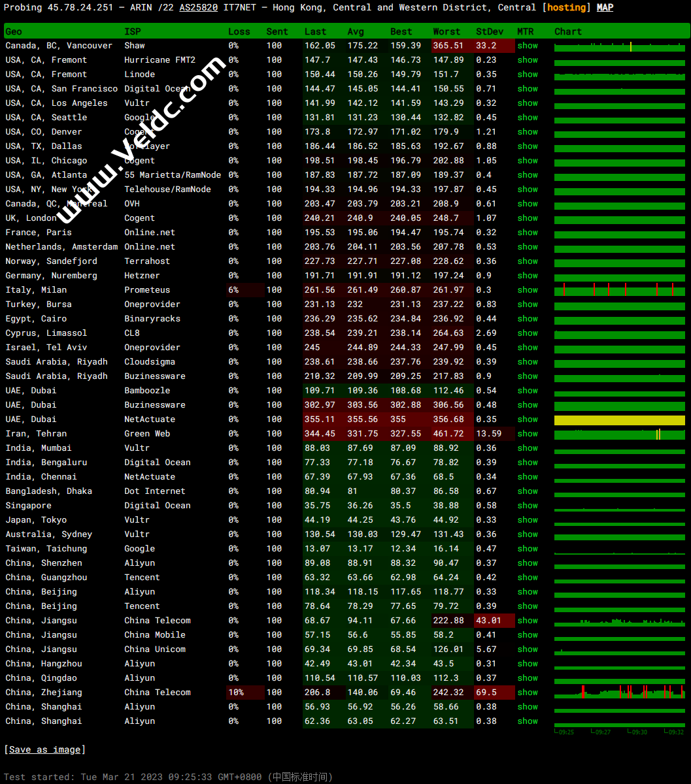The height and width of the screenshot is (784, 691).
Task: Click the Italy, Milan chart with red spikes
Action: tap(619, 290)
